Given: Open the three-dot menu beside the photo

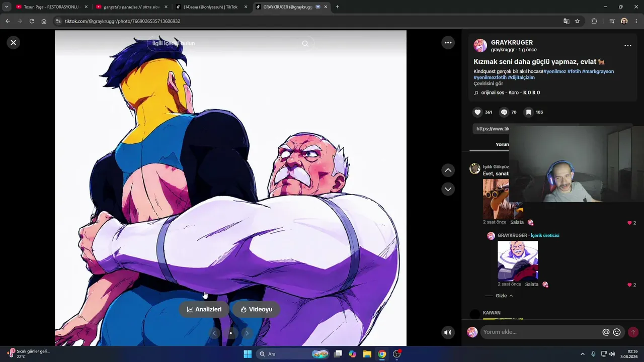Looking at the screenshot, I should tap(448, 43).
